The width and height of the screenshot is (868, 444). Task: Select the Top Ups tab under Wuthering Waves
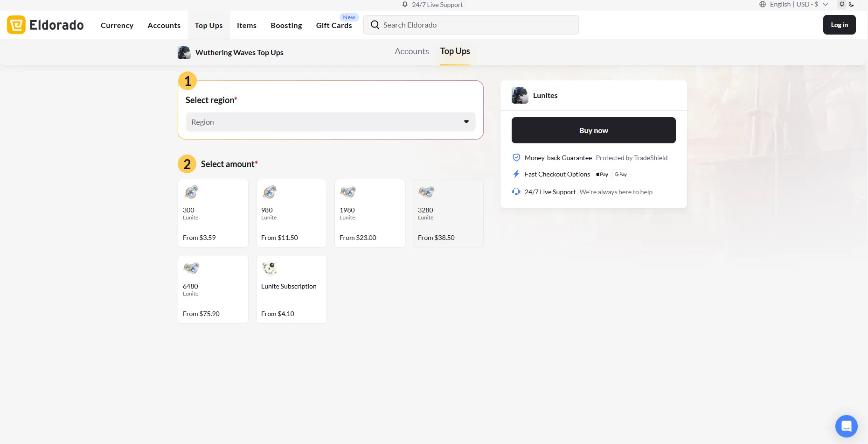coord(455,51)
